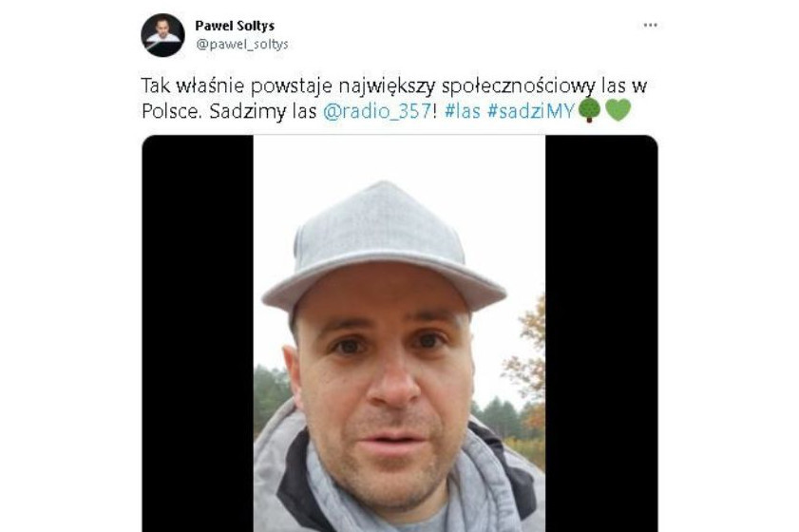Follow the #las hashtag

click(x=462, y=110)
